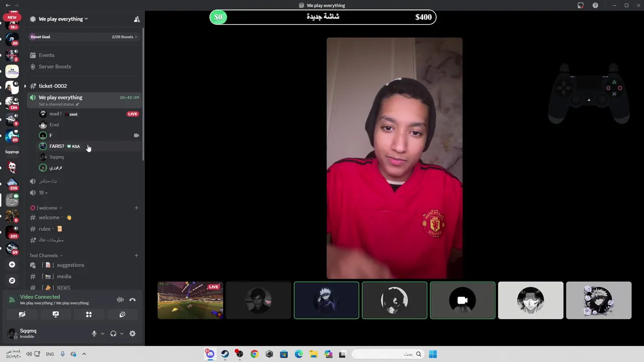
Task: Open the rules text channel
Action: (84, 229)
